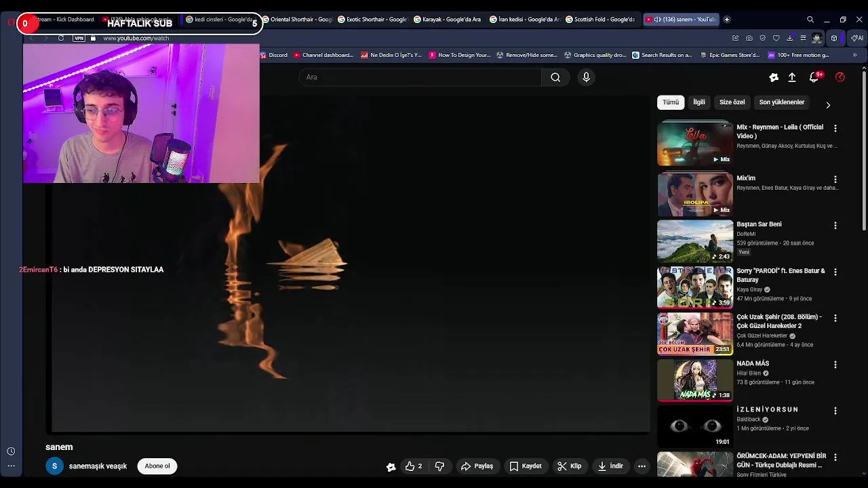The height and width of the screenshot is (488, 868).
Task: Click extension icon beside like button
Action: tap(391, 466)
